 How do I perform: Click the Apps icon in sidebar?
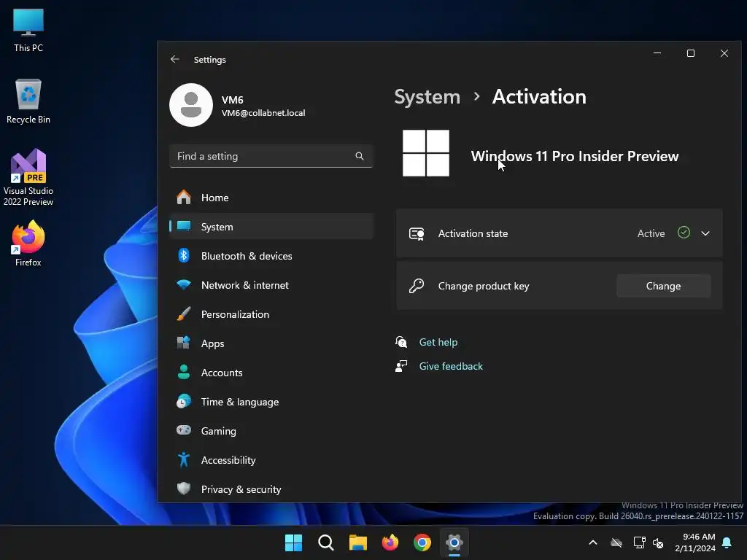(x=183, y=343)
